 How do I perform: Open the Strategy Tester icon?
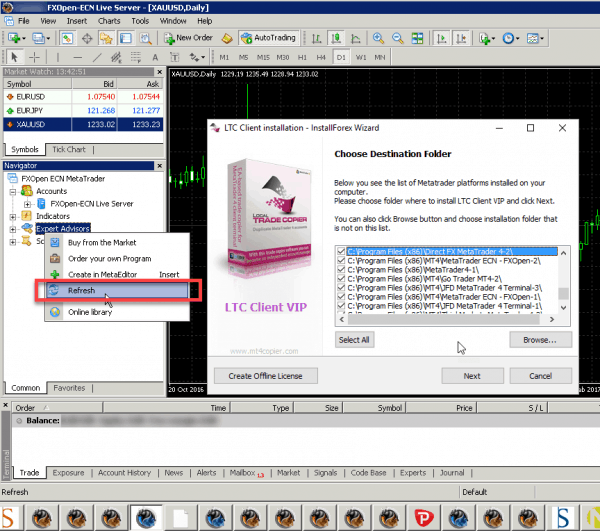pos(145,38)
